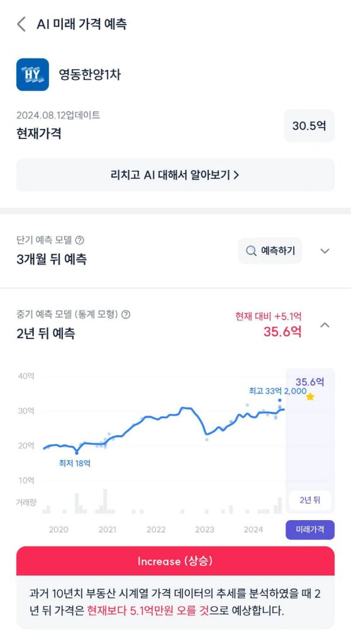This screenshot has width=351, height=644.
Task: Select the 최고 33억 2,000 peak point
Action: click(280, 400)
